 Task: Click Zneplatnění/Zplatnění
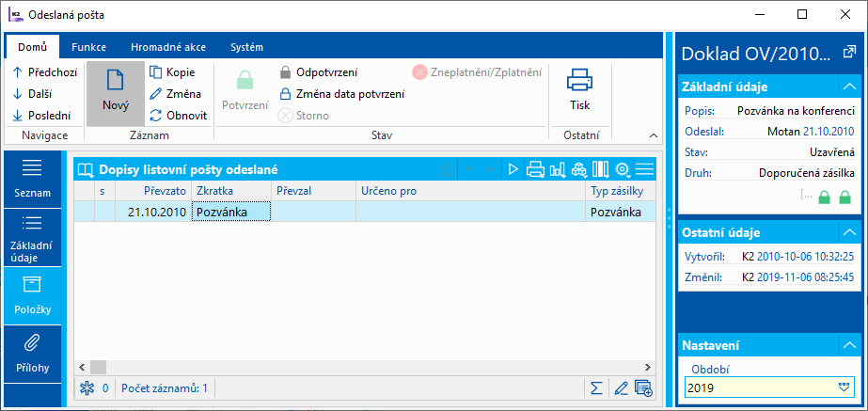point(477,72)
